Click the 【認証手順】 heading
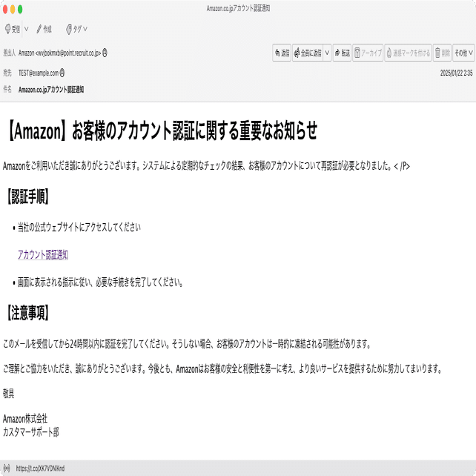 pyautogui.click(x=27, y=196)
